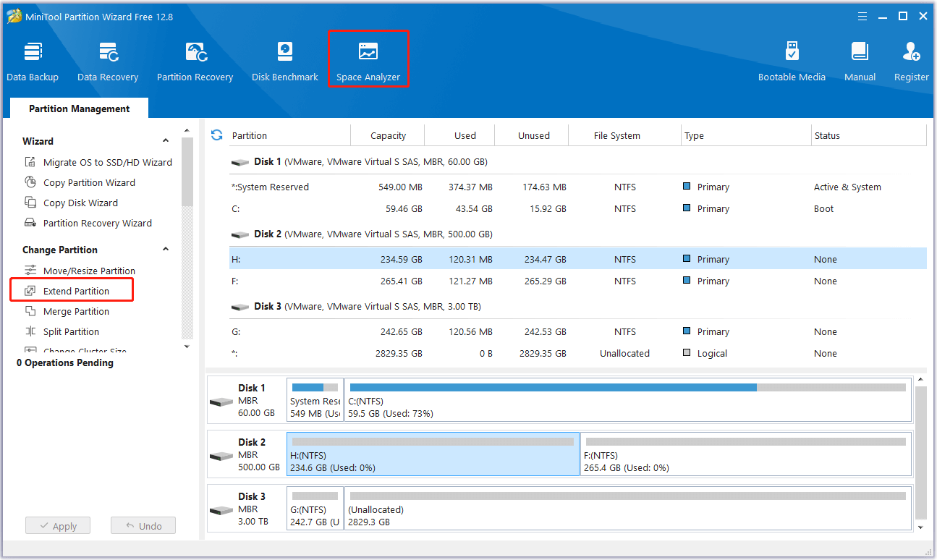Collapse the Wizard section
Image resolution: width=937 pixels, height=560 pixels.
(166, 141)
